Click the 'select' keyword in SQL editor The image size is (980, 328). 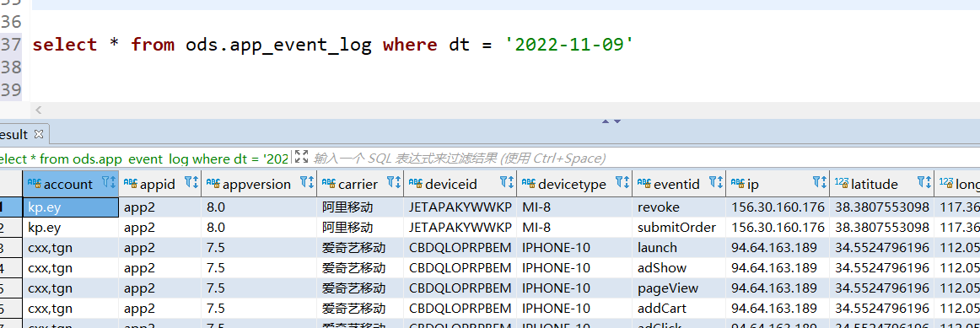pos(64,45)
